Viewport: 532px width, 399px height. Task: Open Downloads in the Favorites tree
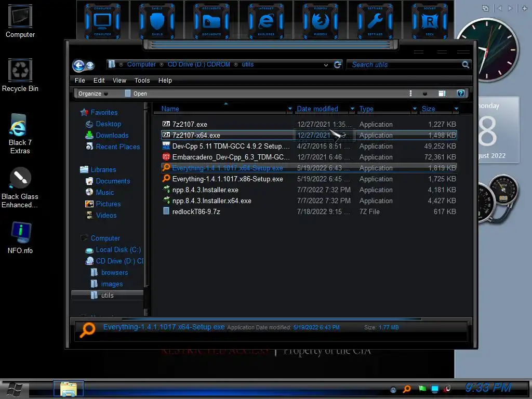112,136
